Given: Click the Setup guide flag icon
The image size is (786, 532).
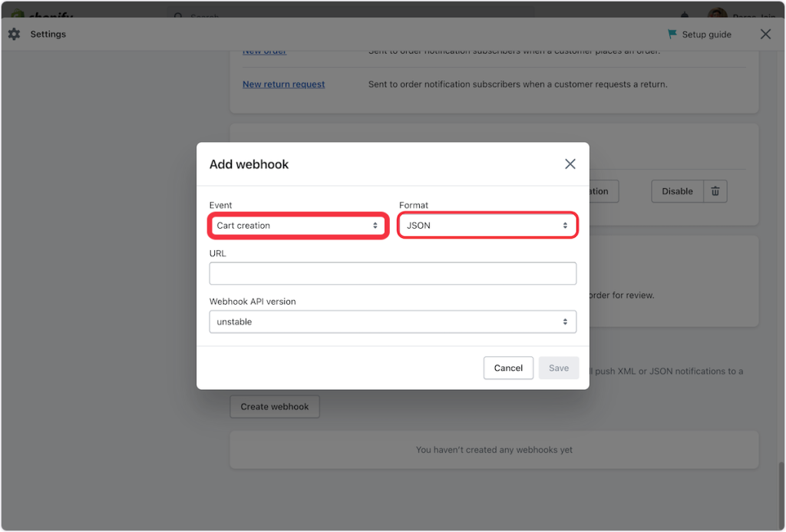Looking at the screenshot, I should point(672,35).
